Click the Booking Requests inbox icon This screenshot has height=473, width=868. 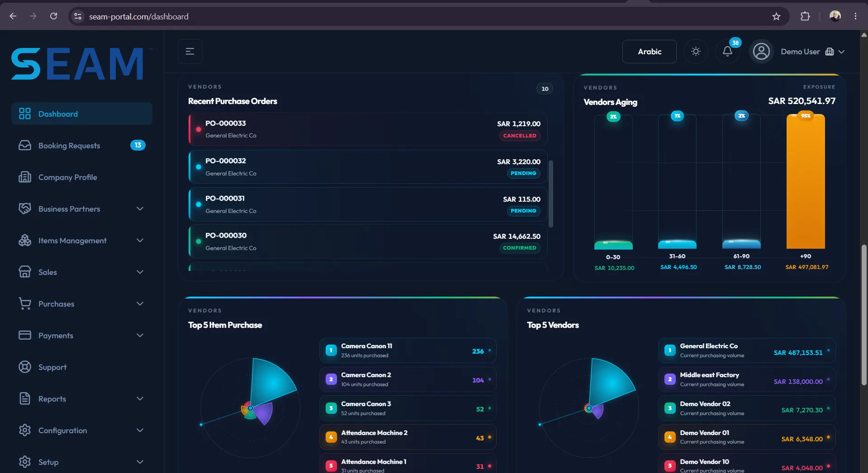(x=25, y=145)
